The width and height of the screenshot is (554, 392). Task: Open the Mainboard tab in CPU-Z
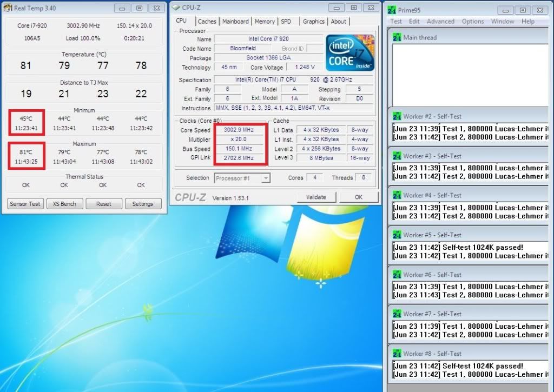[x=235, y=22]
